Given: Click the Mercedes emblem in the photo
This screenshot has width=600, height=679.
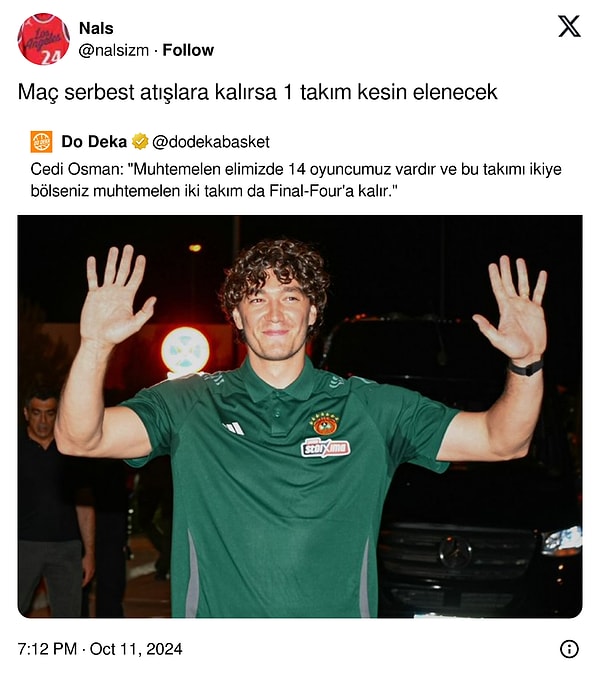Looking at the screenshot, I should click(455, 553).
